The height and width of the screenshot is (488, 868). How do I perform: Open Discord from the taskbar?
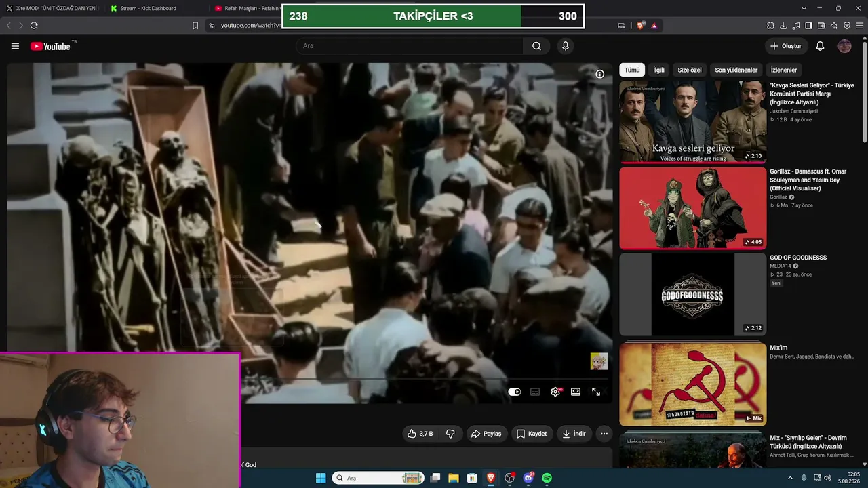coord(528,478)
